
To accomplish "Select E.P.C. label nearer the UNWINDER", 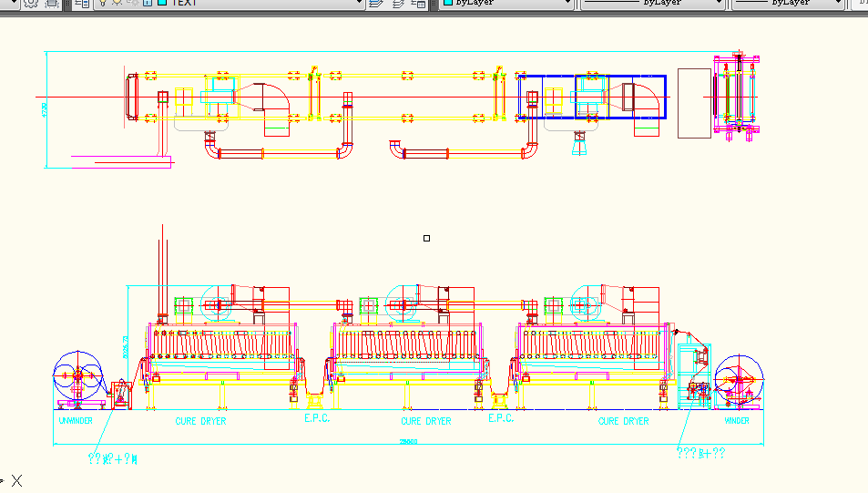I will 317,419.
